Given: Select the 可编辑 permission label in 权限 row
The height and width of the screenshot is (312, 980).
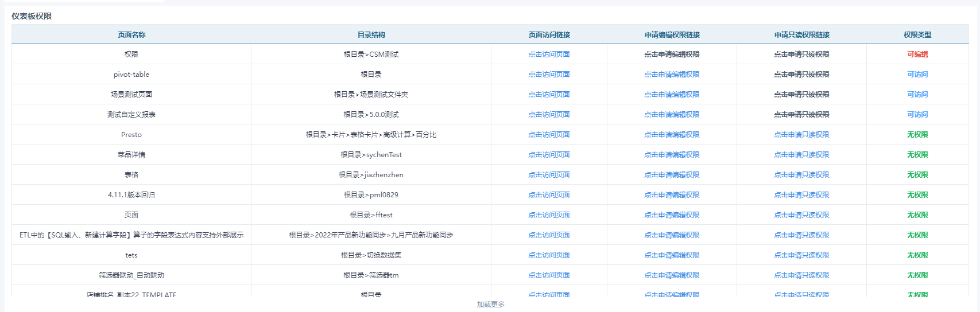Looking at the screenshot, I should (x=917, y=54).
